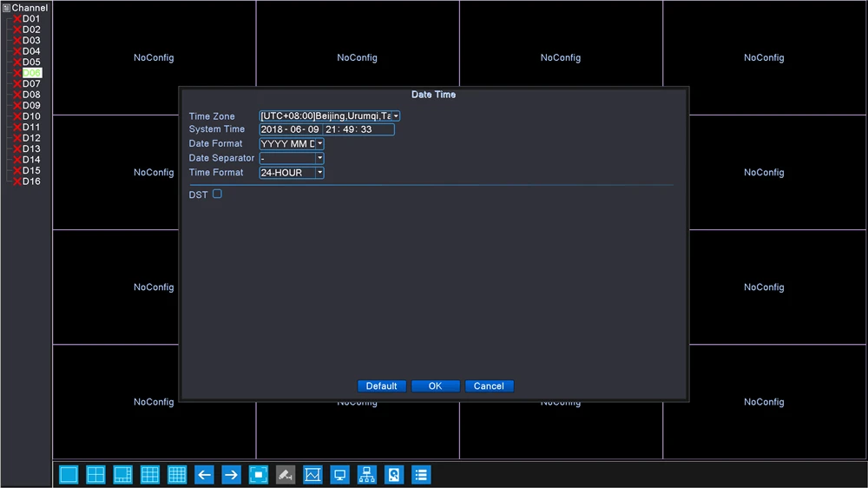
Task: Select channel D11 in the list
Action: point(31,127)
